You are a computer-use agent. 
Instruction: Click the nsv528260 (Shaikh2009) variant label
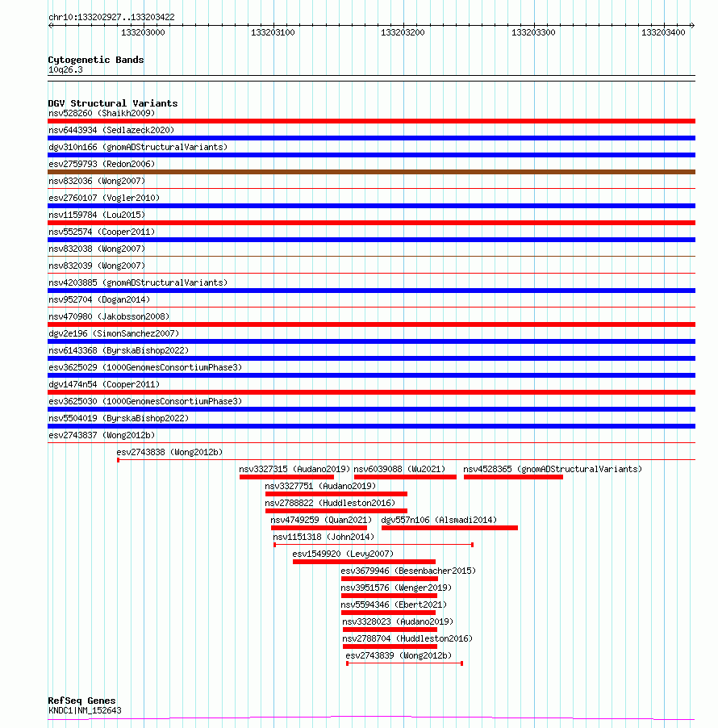[102, 113]
